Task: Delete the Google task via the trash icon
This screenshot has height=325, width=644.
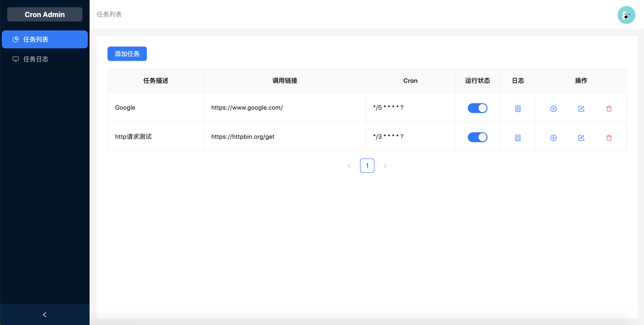Action: coord(609,109)
